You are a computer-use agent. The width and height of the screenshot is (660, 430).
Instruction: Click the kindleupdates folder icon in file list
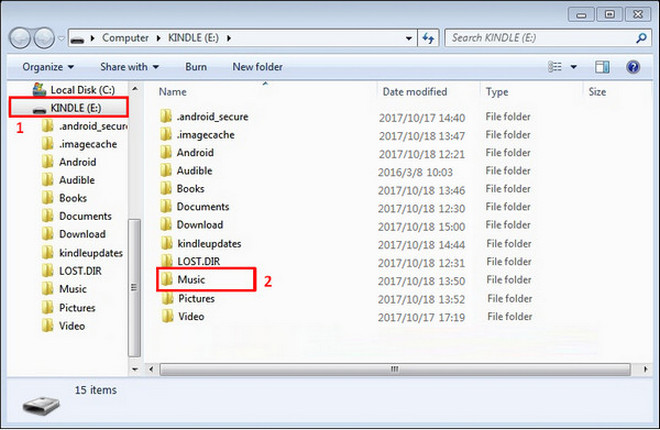167,243
